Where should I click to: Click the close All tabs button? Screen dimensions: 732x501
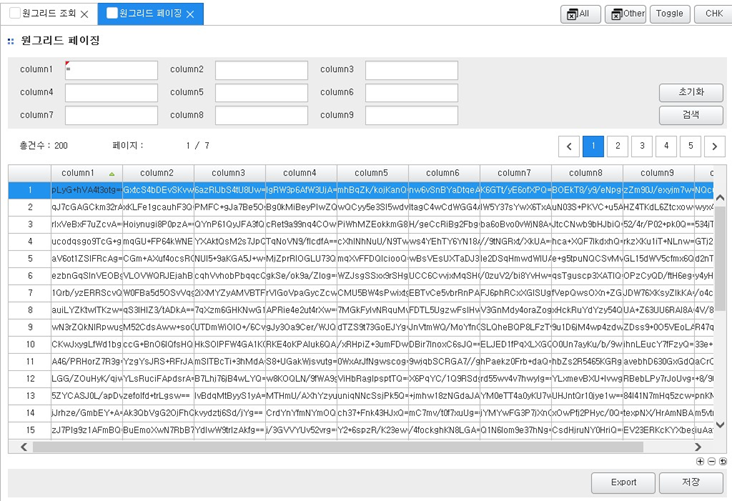579,14
